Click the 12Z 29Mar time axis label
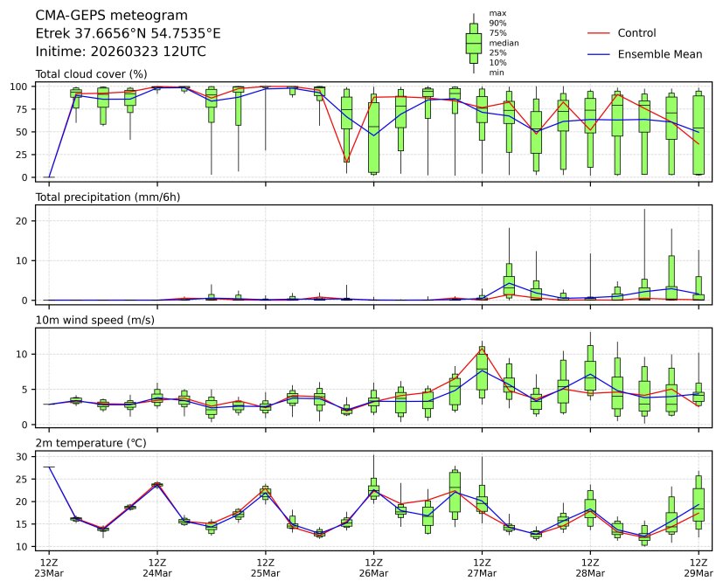The width and height of the screenshot is (723, 588). pos(699,567)
